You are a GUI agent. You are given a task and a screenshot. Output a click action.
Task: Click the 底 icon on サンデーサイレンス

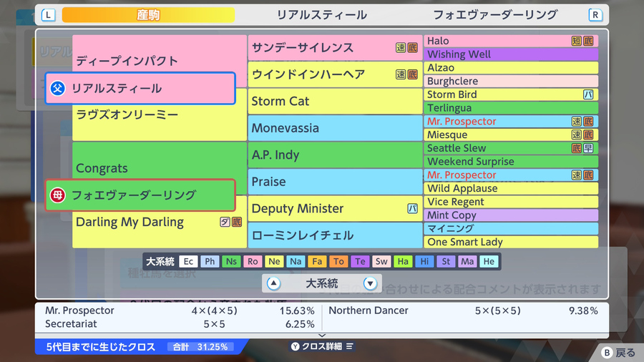(412, 48)
